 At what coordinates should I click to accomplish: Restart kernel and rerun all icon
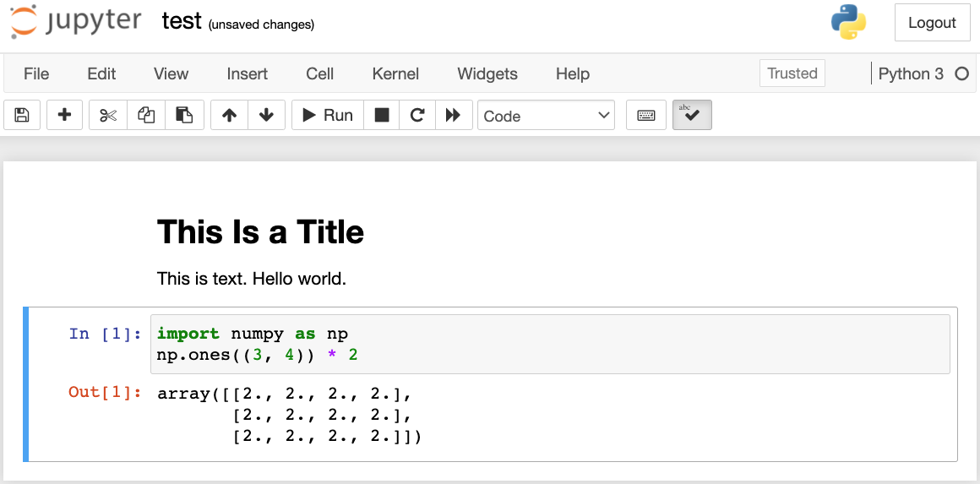(x=453, y=116)
